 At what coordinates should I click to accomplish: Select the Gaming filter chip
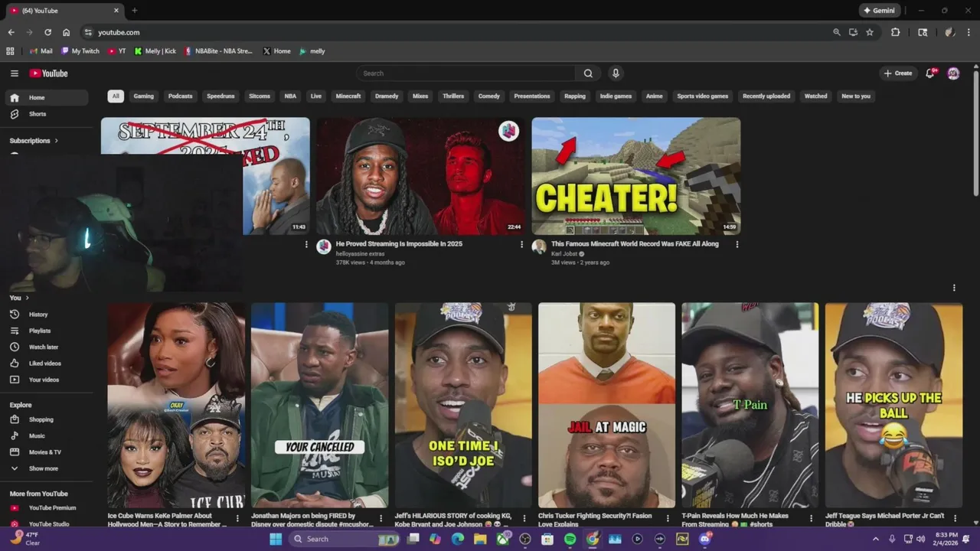[144, 96]
